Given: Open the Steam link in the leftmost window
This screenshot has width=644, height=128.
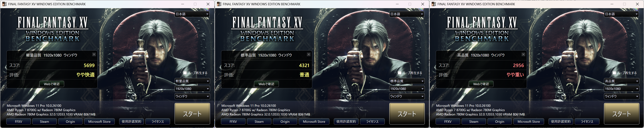Looking at the screenshot, I should [x=44, y=121].
